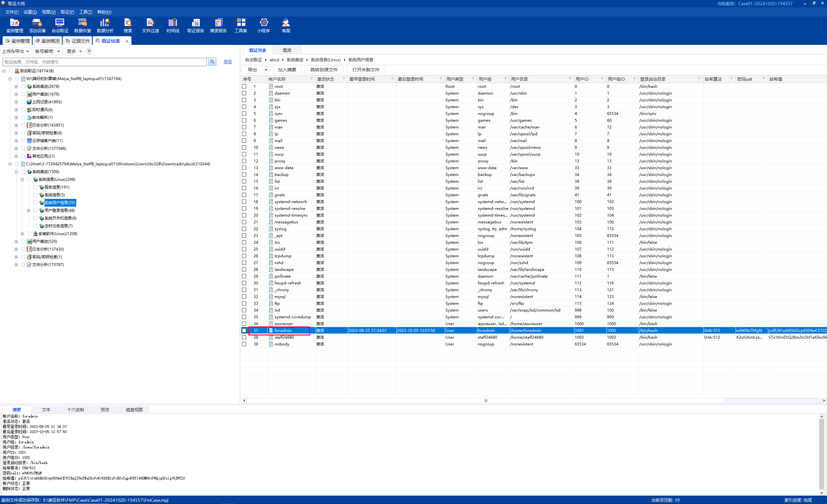The image size is (827, 504).
Task: Select the 系统开关机信息(8) tree item
Action: click(x=60, y=218)
